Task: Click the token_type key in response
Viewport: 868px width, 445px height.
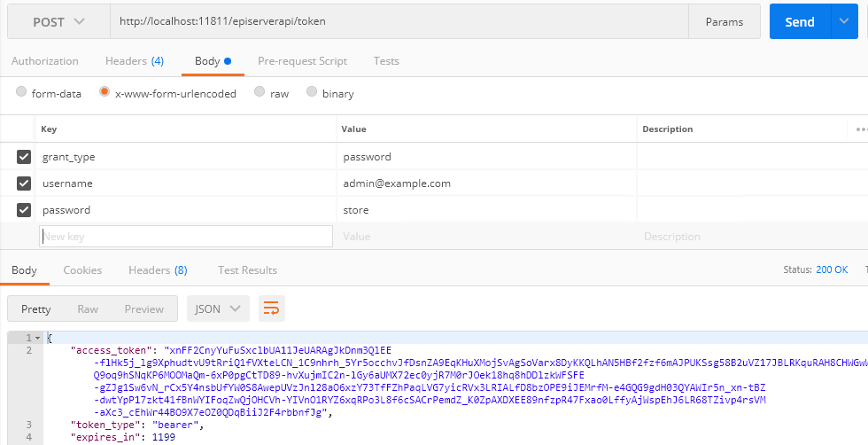Action: click(105, 425)
